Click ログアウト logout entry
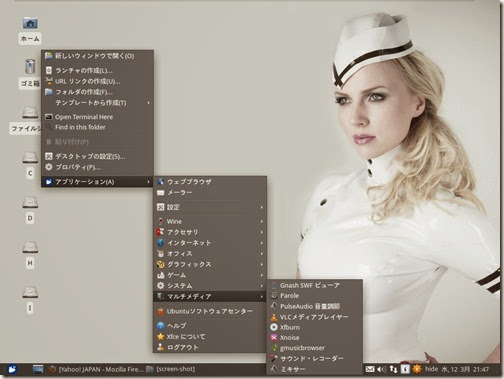 (x=210, y=347)
